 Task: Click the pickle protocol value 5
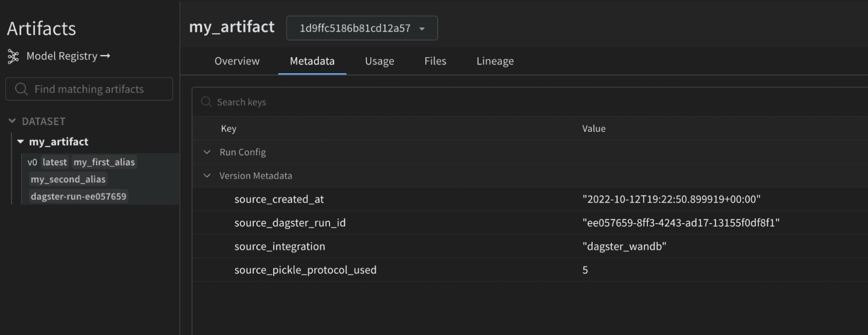tap(585, 270)
